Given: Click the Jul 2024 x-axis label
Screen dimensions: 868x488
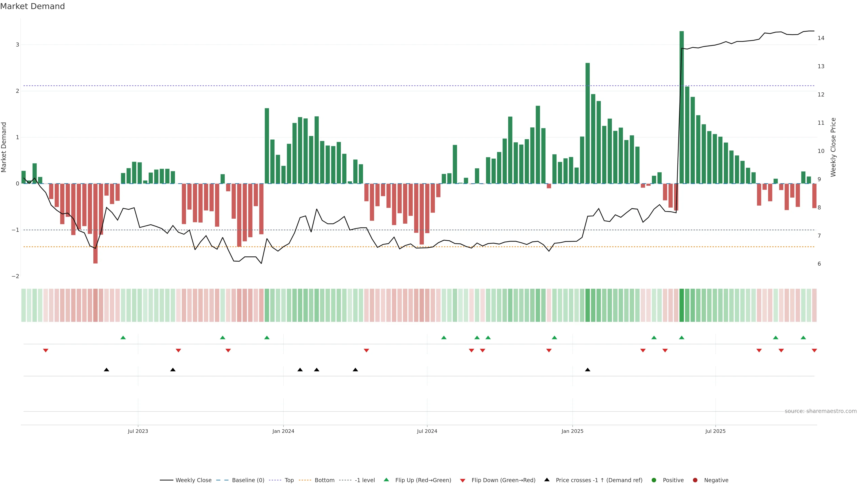Looking at the screenshot, I should (427, 431).
